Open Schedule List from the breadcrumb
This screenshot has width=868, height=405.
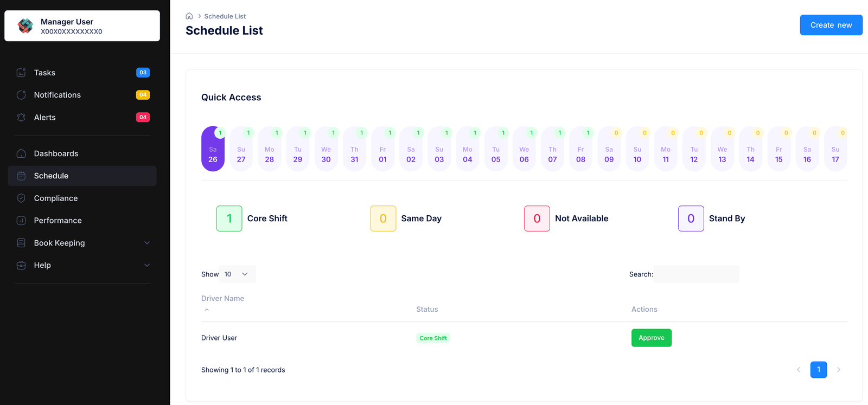225,16
